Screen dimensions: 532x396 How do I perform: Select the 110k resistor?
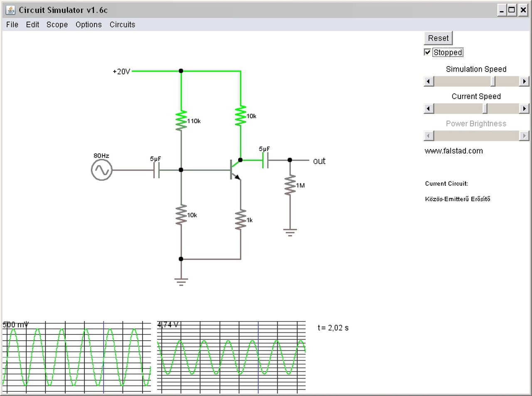click(181, 121)
